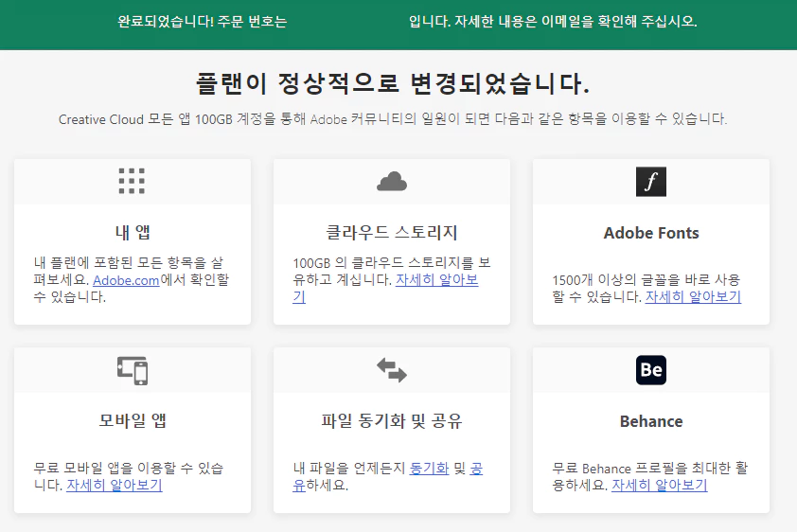Select the 파일 동기화 및 공유 card title

coord(392,420)
